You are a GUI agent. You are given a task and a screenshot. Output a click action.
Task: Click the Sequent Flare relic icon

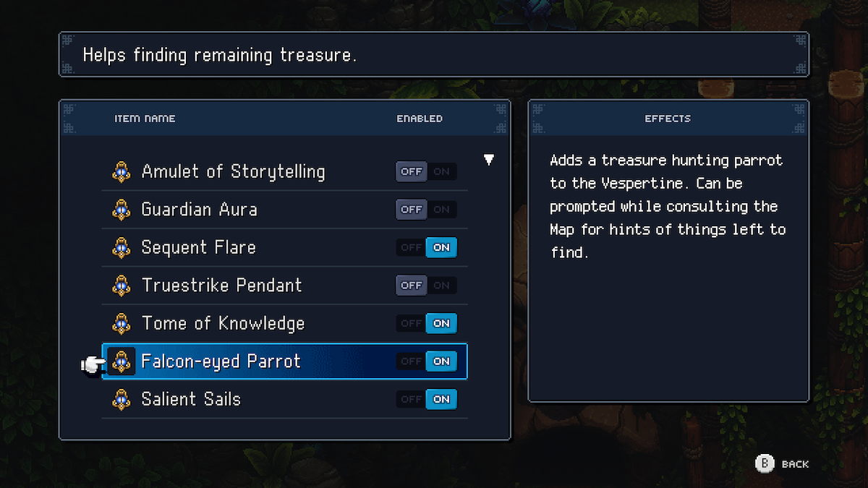(122, 247)
